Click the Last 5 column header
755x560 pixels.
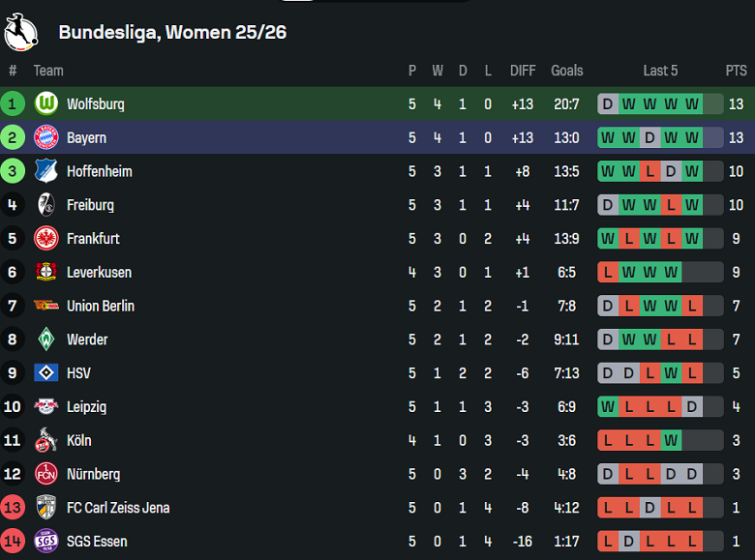tap(660, 71)
